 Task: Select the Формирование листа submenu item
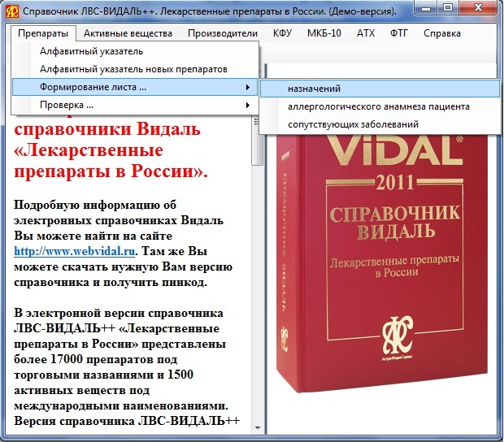[x=135, y=87]
